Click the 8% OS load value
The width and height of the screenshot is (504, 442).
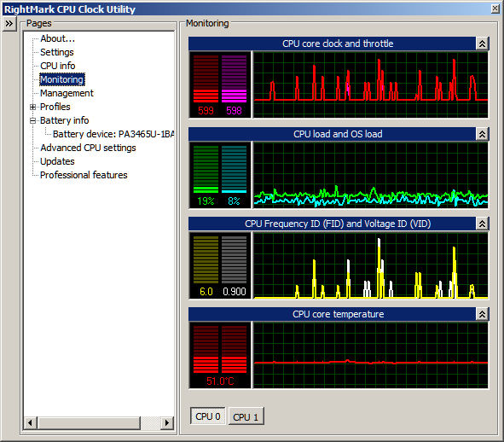tap(234, 201)
